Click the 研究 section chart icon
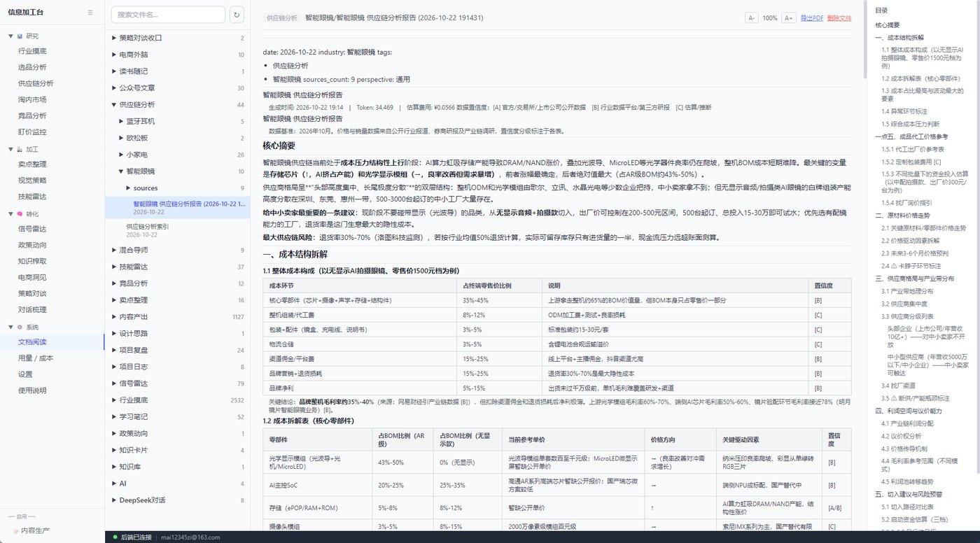This screenshot has height=543, width=980. pos(20,36)
